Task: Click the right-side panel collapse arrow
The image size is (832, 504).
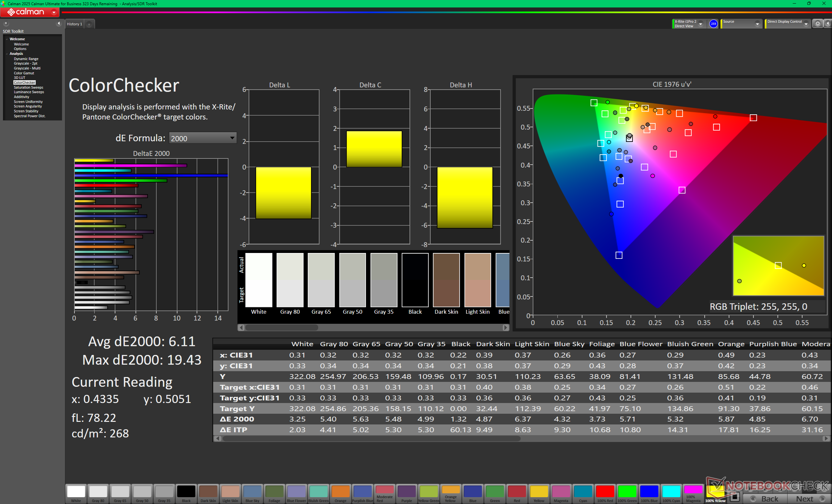Action: click(x=827, y=24)
